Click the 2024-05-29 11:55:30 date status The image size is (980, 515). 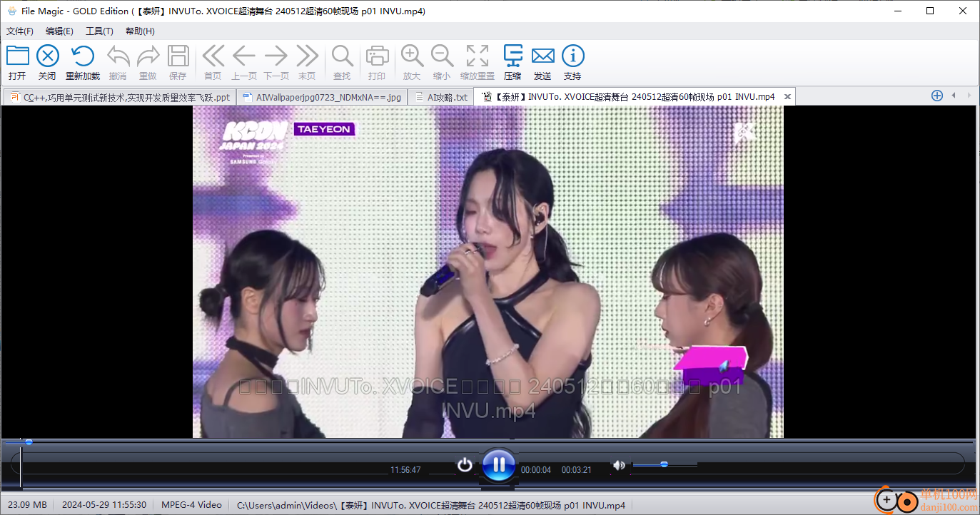(104, 505)
